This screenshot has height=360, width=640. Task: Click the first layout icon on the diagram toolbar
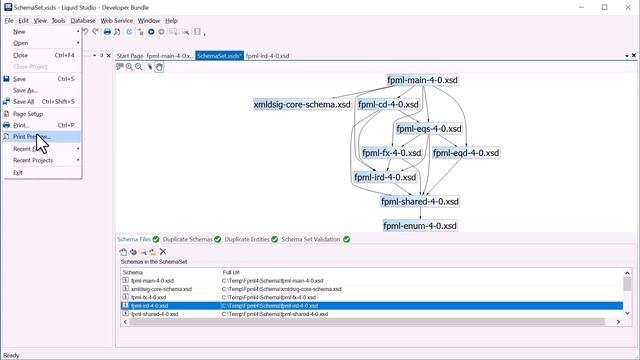tap(120, 66)
